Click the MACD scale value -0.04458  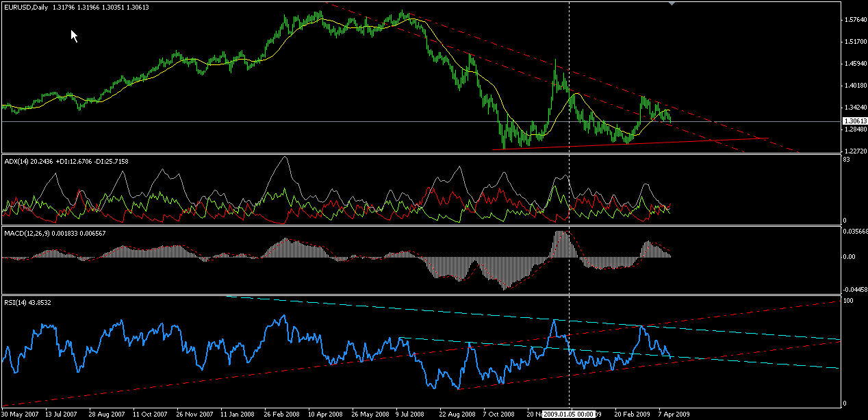pyautogui.click(x=856, y=290)
